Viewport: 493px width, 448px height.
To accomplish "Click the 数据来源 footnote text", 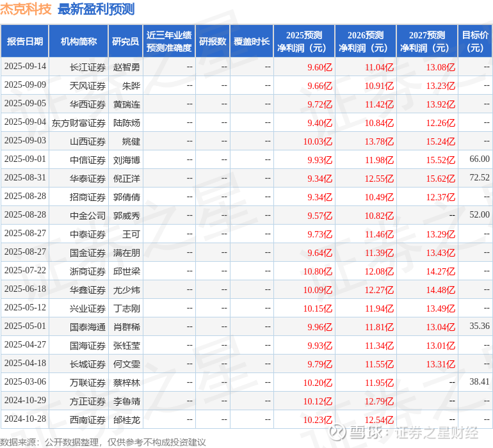I will [103, 442].
